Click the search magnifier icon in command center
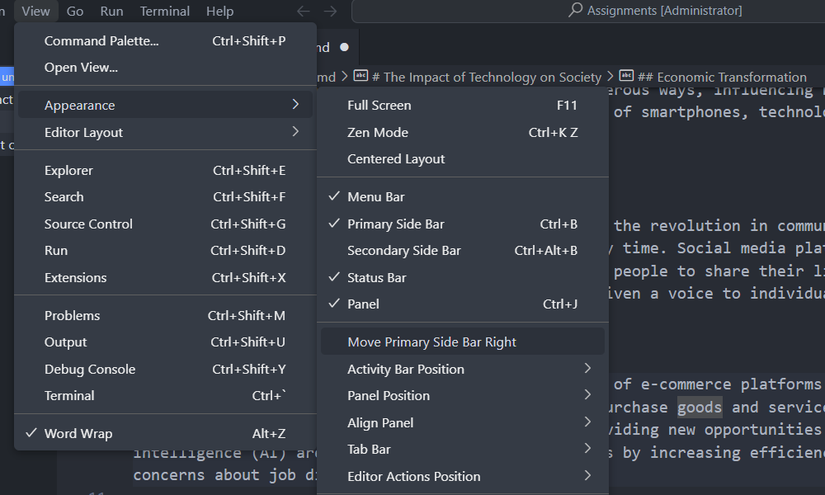The image size is (825, 495). coord(575,11)
